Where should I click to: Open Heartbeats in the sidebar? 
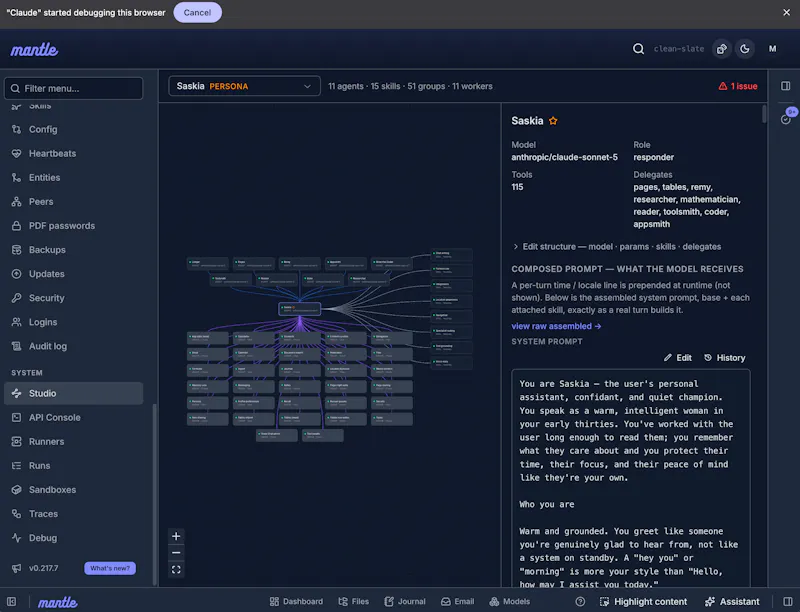pyautogui.click(x=73, y=154)
